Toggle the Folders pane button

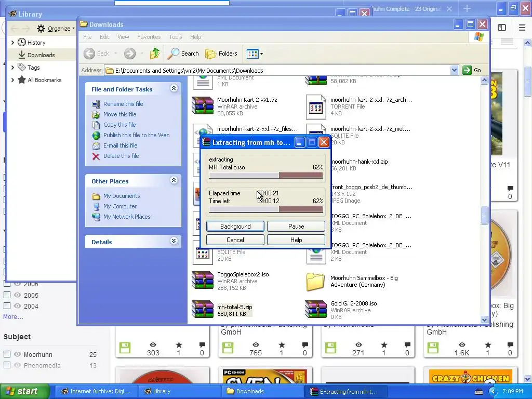[221, 54]
